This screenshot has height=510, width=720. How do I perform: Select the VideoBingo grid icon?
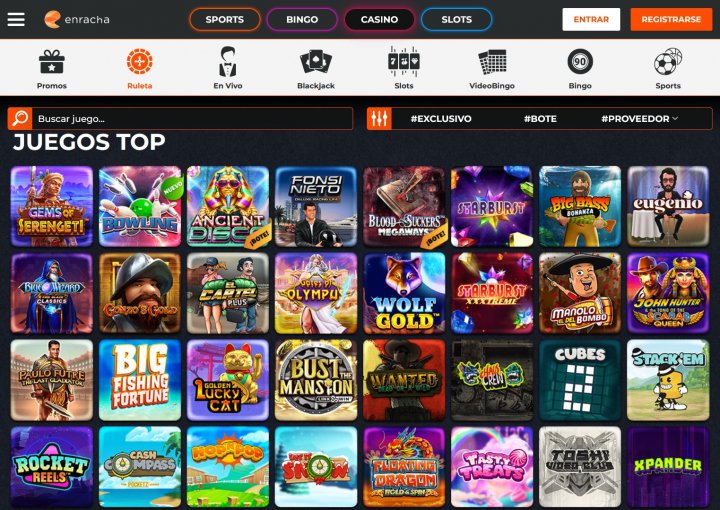tap(492, 62)
